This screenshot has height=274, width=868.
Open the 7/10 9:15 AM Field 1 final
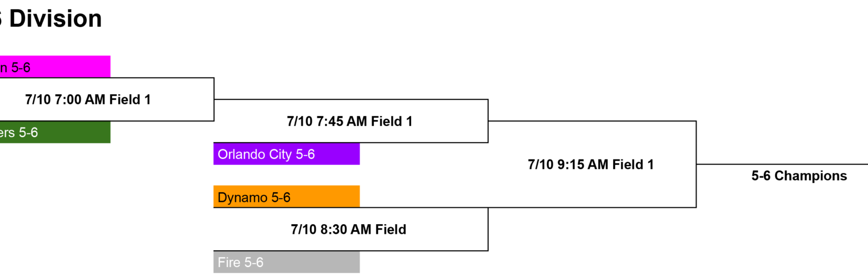coord(591,164)
